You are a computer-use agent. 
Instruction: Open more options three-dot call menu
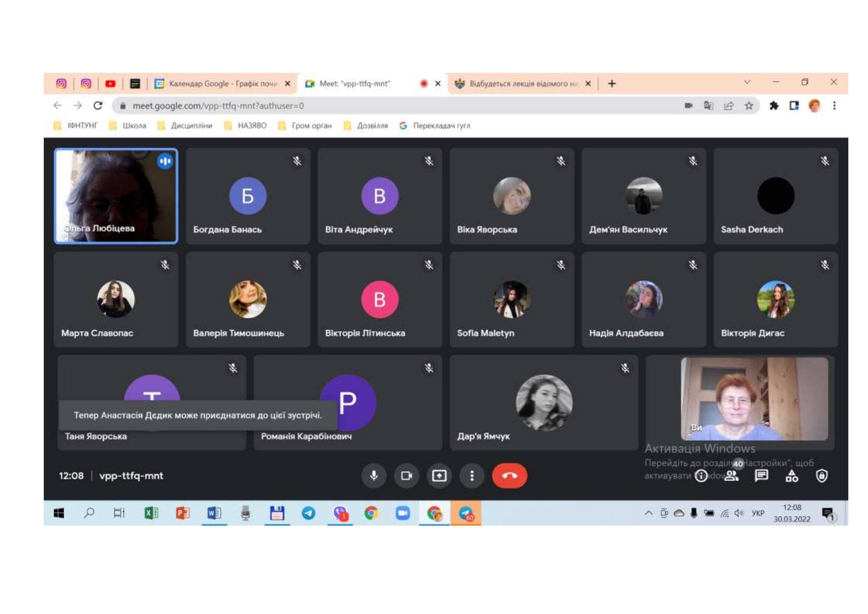click(471, 475)
